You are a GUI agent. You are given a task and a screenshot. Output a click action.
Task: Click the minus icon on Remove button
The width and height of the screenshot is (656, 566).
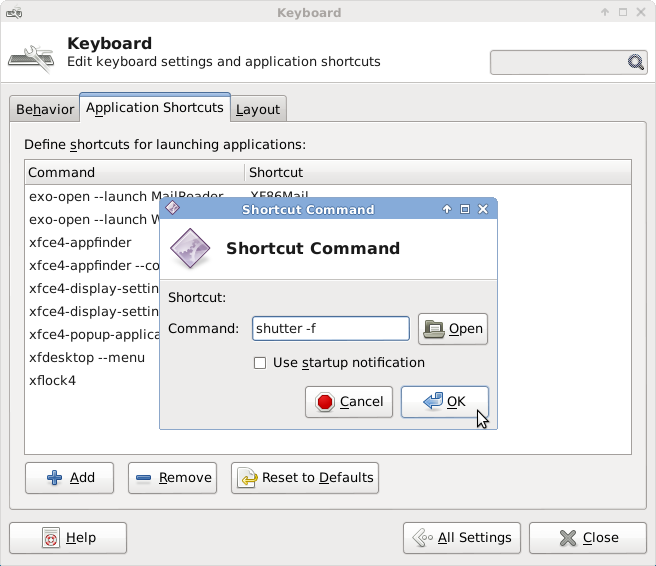144,478
